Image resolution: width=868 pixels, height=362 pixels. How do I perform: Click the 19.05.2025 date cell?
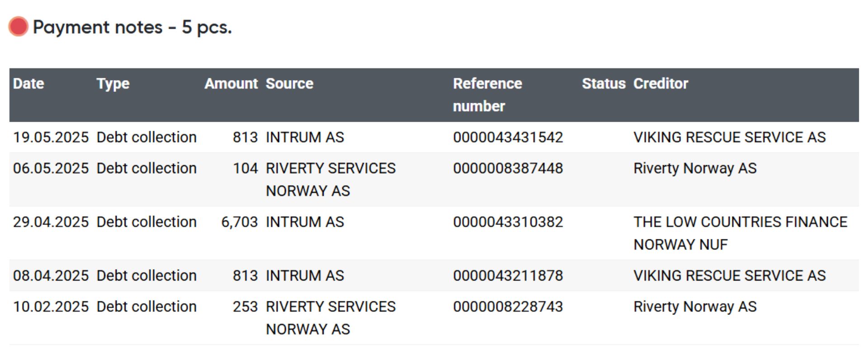tap(51, 137)
